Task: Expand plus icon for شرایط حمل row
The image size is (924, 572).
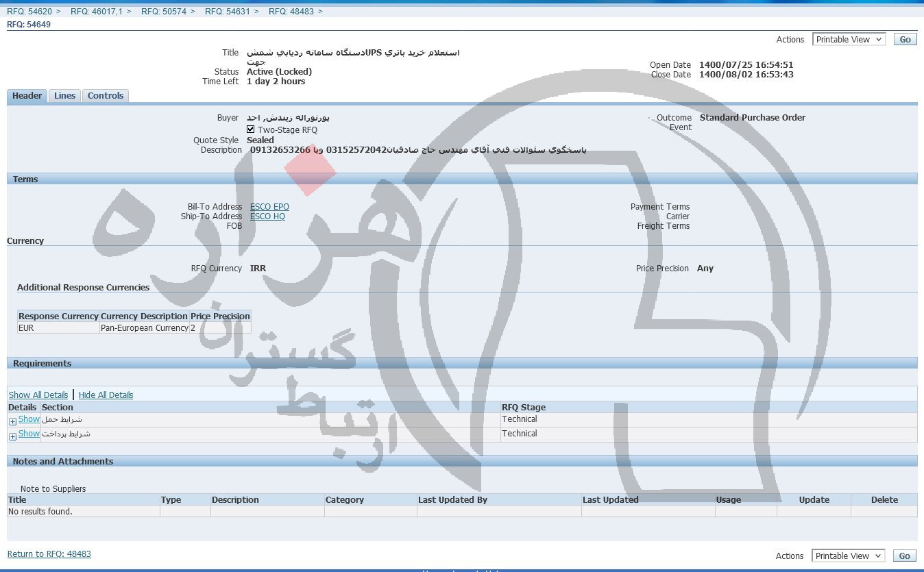Action: (x=12, y=421)
